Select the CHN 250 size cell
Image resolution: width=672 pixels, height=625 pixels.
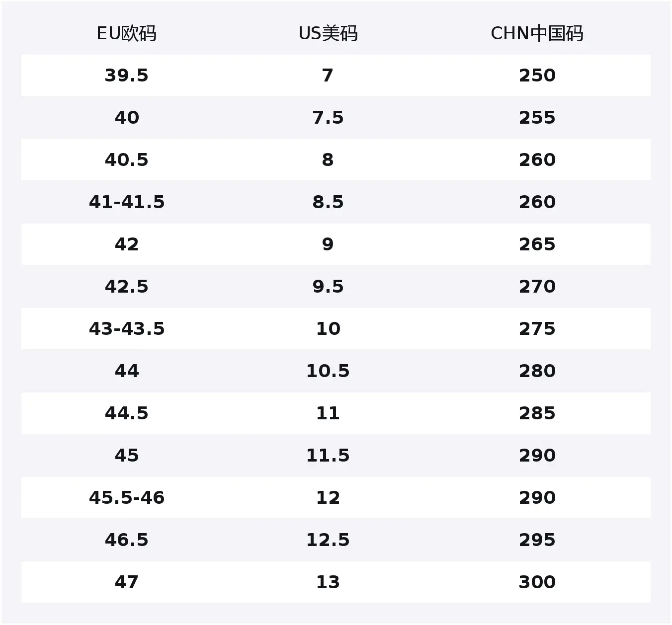537,76
